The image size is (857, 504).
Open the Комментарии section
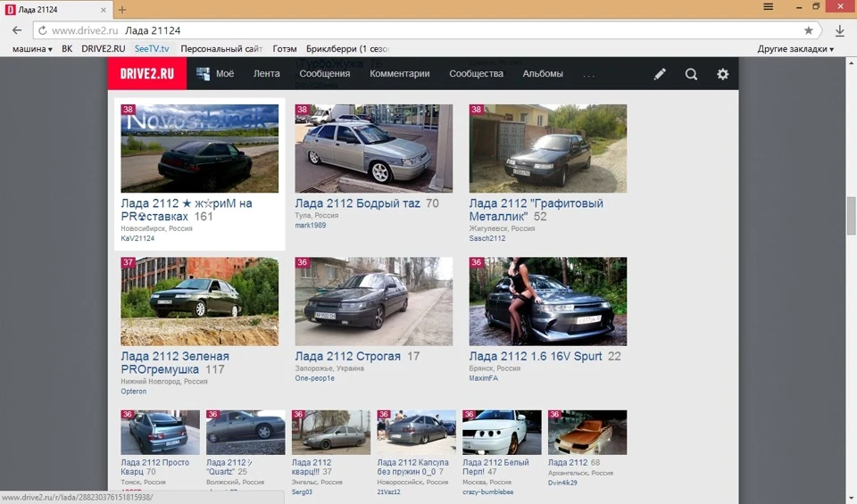pyautogui.click(x=400, y=74)
